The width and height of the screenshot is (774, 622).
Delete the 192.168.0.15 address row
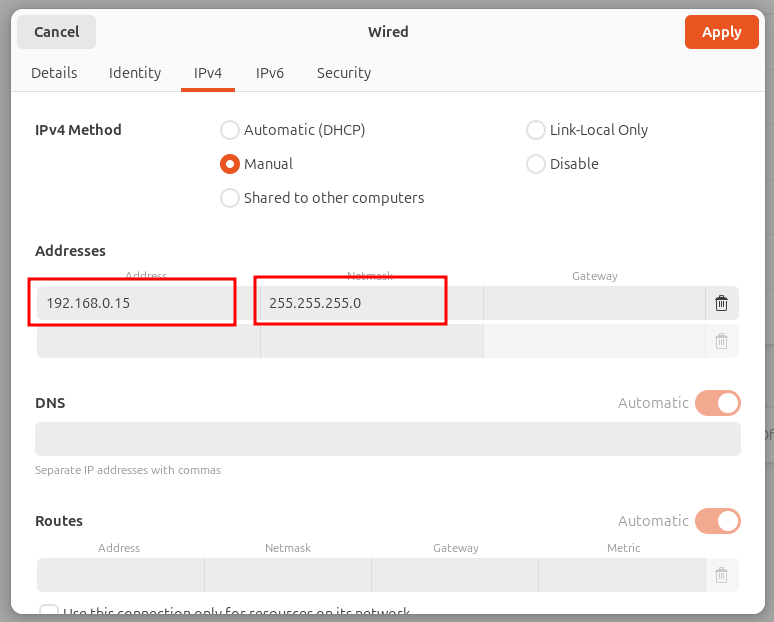point(721,303)
